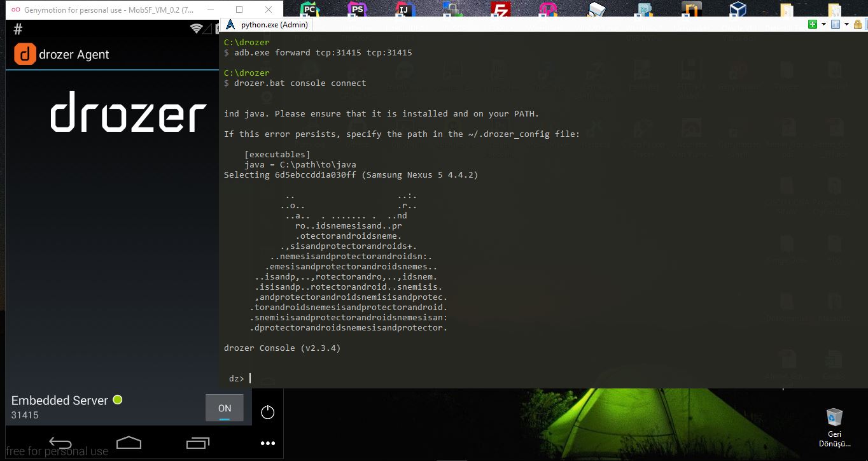Viewport: 868px width, 461px height.
Task: Toggle the Embedded Server ON switch
Action: (x=224, y=408)
